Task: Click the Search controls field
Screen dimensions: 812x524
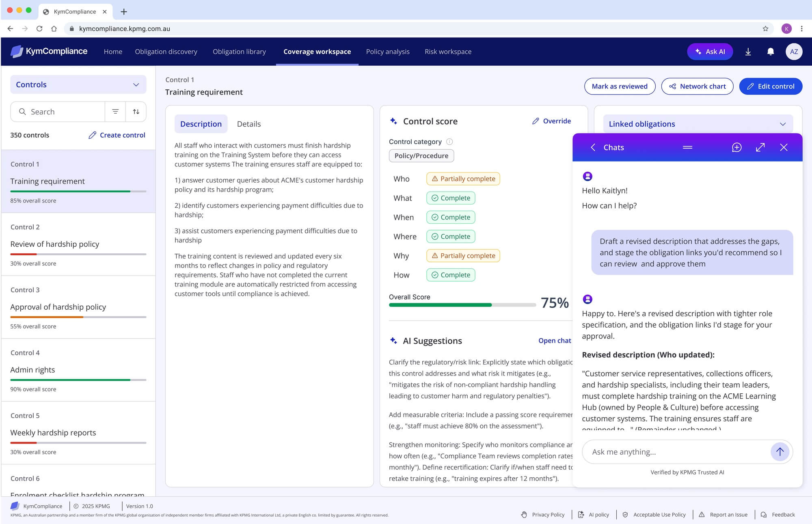Action: [x=58, y=112]
